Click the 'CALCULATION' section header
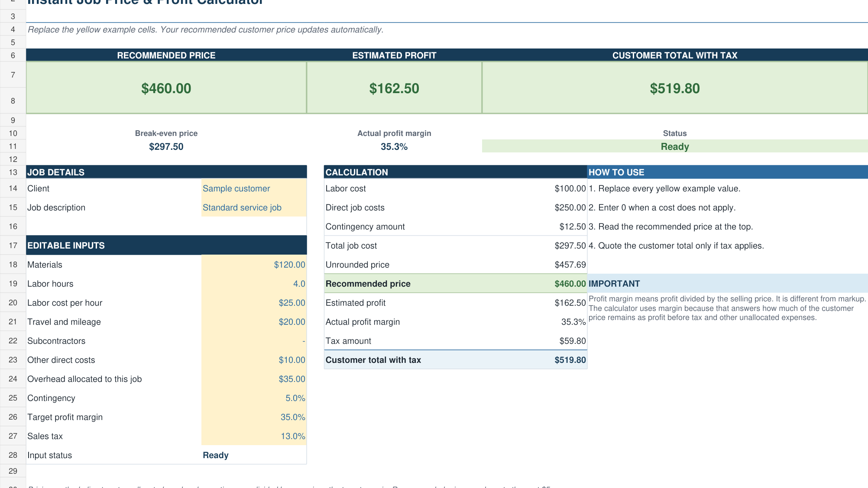This screenshot has height=488, width=868. 455,172
